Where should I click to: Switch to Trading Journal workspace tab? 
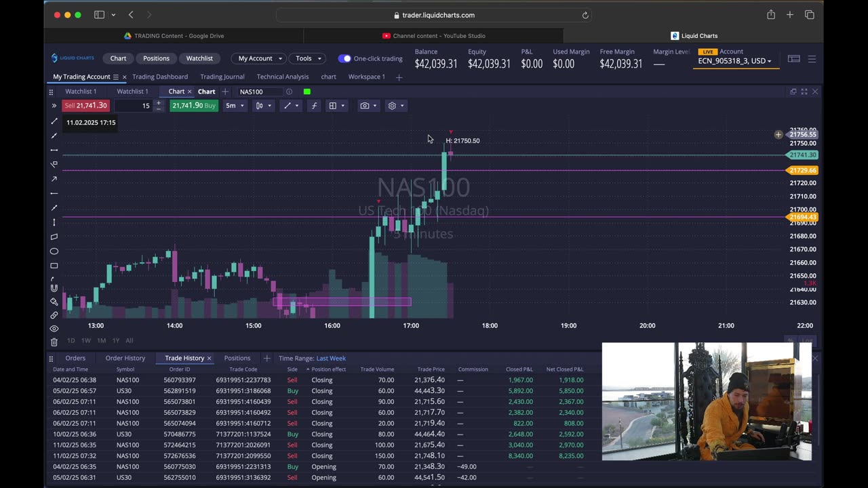pos(222,77)
